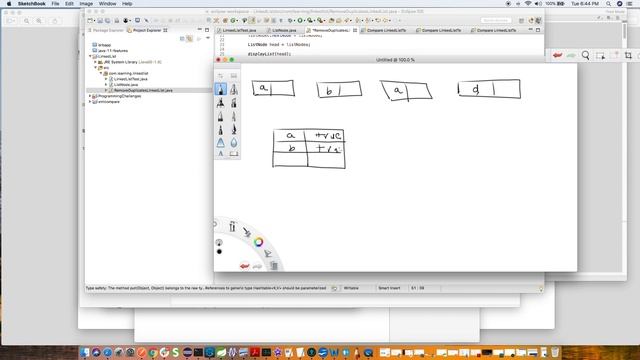Undo with the red arrow in the lagoon
640x360 pixels.
pyautogui.click(x=244, y=266)
